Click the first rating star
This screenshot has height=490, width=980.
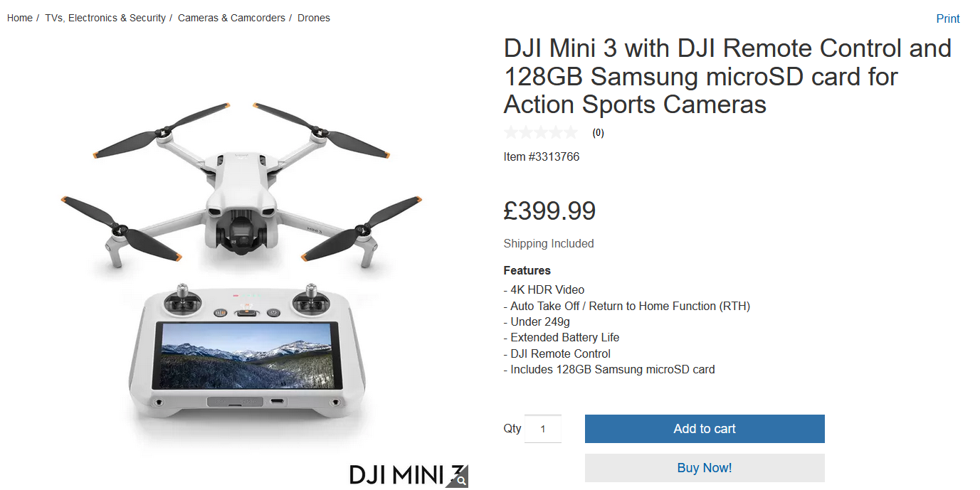tap(511, 132)
